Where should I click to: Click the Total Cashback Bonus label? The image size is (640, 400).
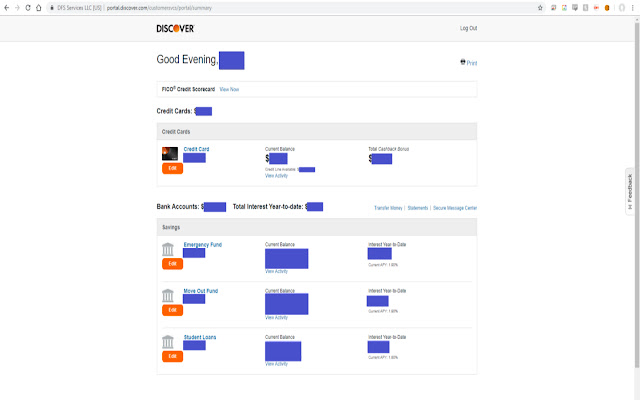(389, 149)
